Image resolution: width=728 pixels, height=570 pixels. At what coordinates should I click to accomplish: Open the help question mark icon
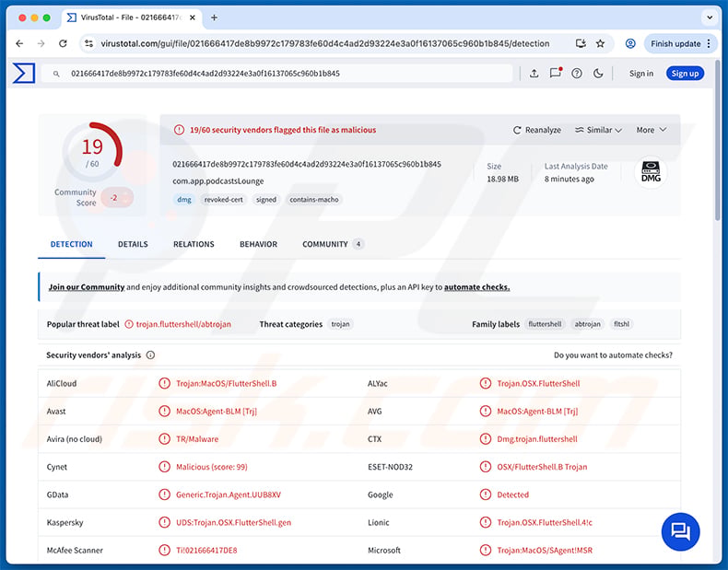[x=577, y=74]
